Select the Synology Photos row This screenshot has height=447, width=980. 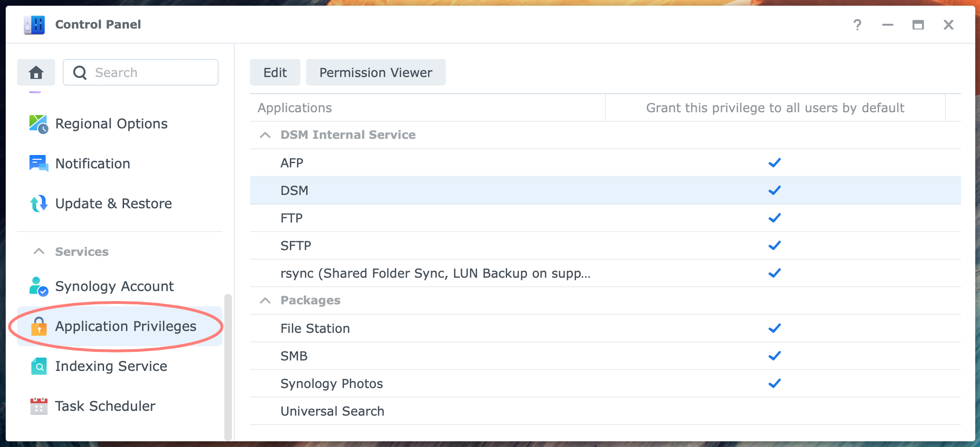(x=605, y=383)
